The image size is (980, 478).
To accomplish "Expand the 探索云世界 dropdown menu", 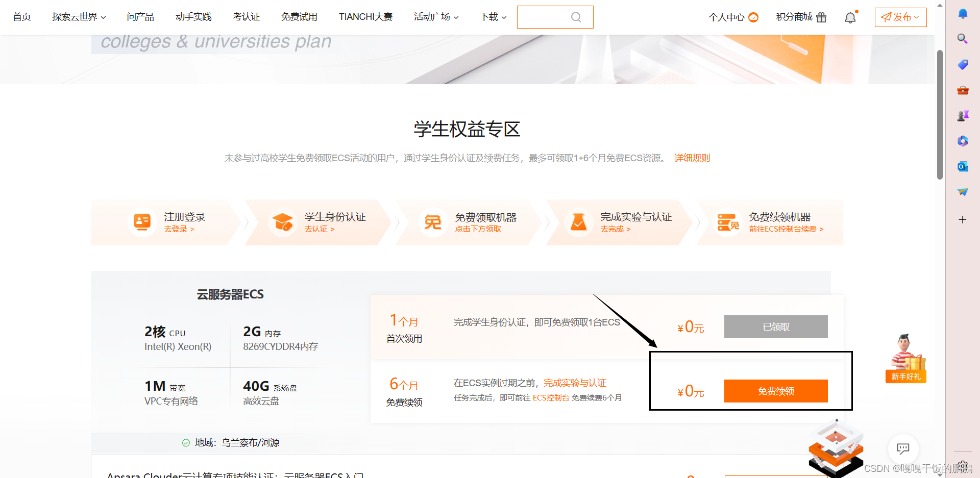I will (79, 17).
